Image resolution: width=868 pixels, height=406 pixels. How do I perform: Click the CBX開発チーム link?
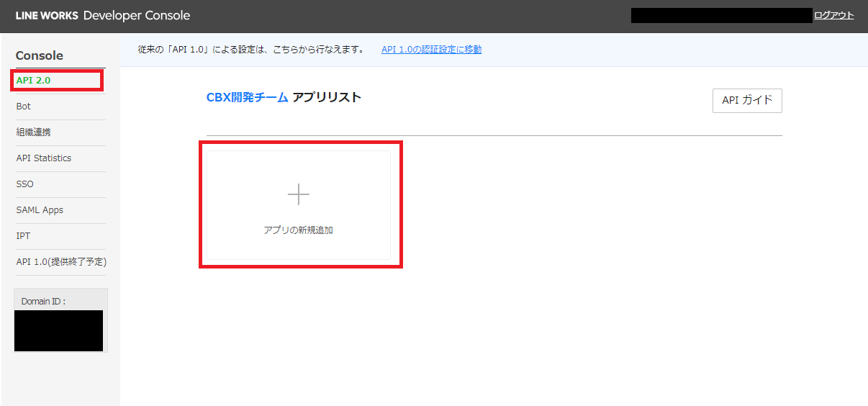click(247, 98)
